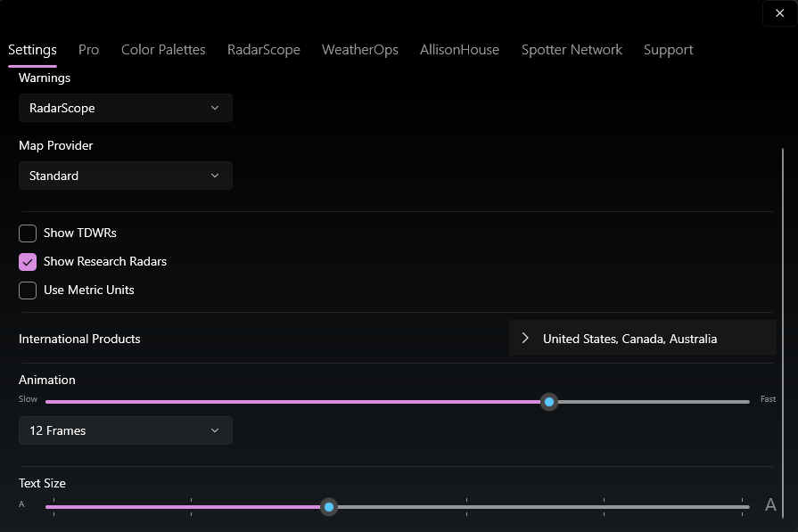Go to the RadarScope tab
Image resolution: width=798 pixels, height=532 pixels.
263,50
